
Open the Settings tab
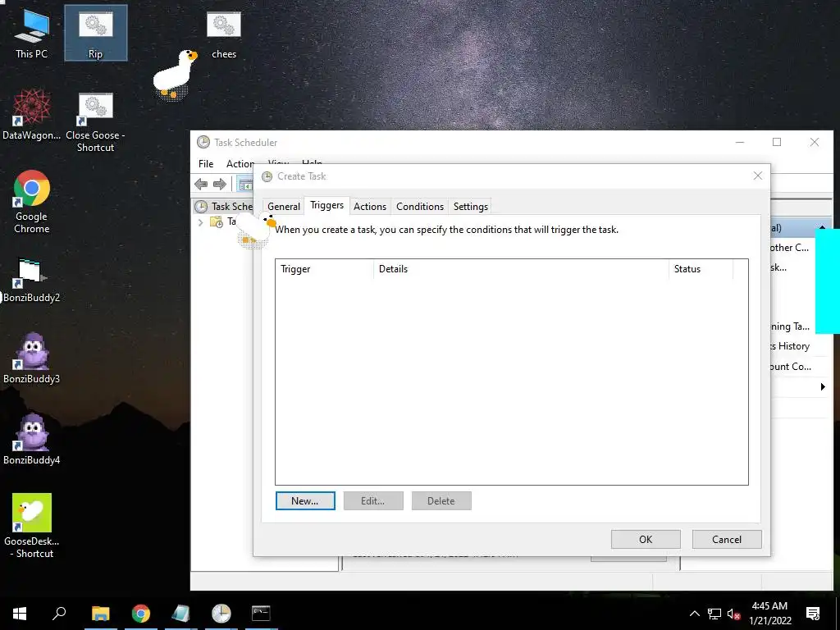pos(470,206)
